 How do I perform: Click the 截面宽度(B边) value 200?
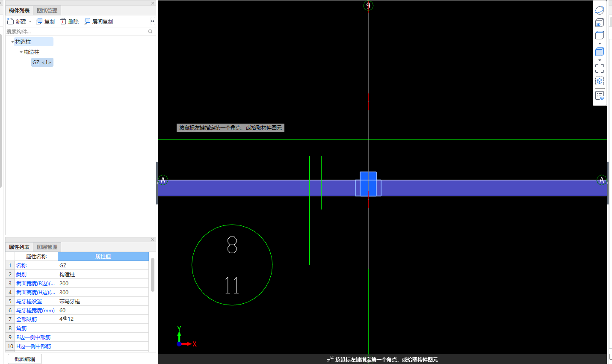click(103, 284)
